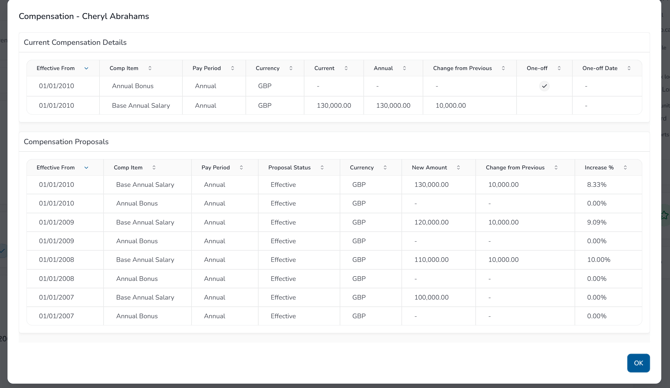Sort Current Details Change from Previous icon
Screen dimensions: 670x388
pos(503,68)
